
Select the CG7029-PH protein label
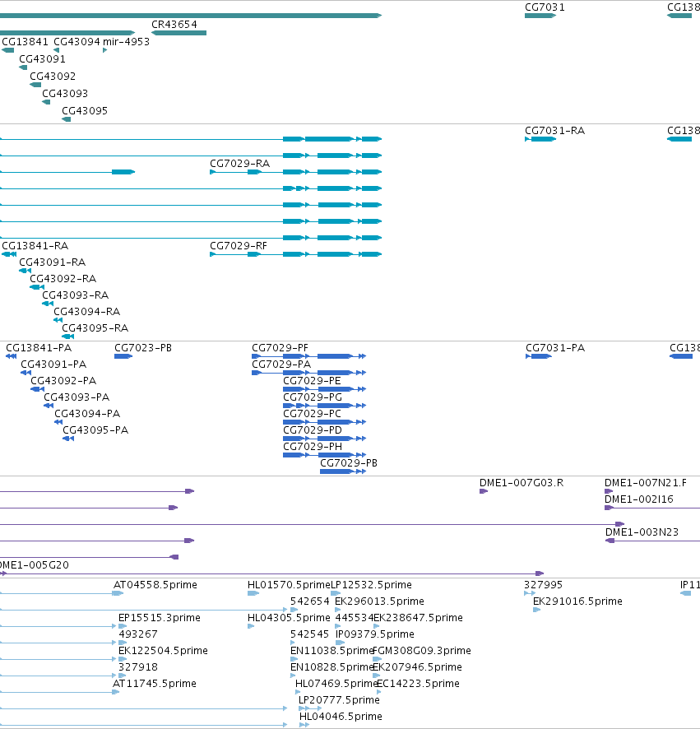point(313,447)
